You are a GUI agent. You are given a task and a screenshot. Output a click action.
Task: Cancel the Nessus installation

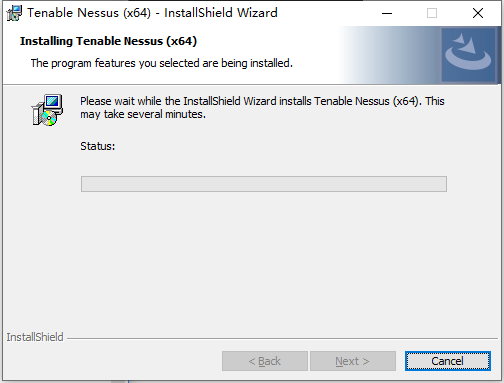coord(448,361)
